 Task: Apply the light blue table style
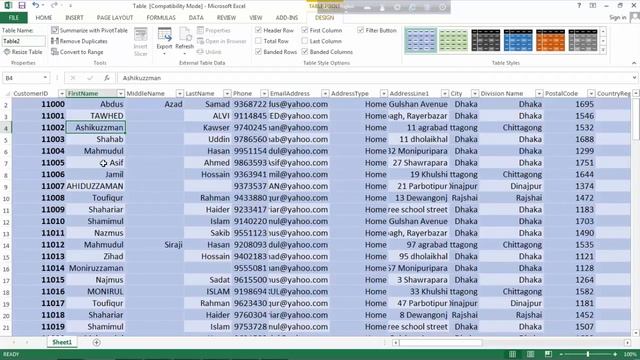[421, 40]
